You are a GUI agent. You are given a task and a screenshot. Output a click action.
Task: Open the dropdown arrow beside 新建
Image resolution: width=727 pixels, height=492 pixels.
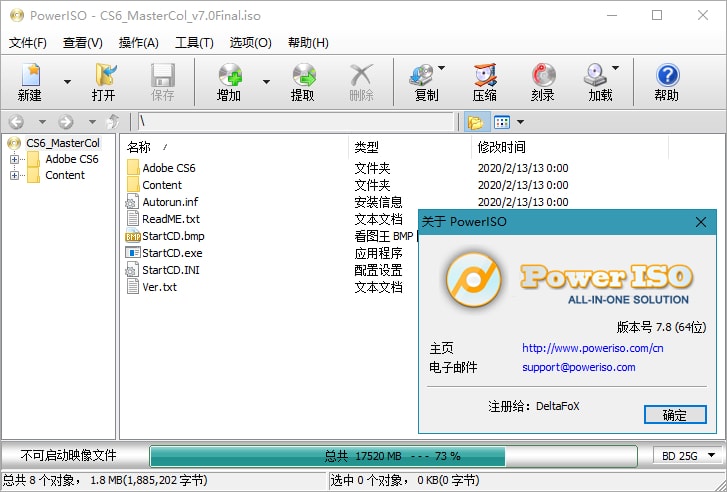click(x=67, y=82)
